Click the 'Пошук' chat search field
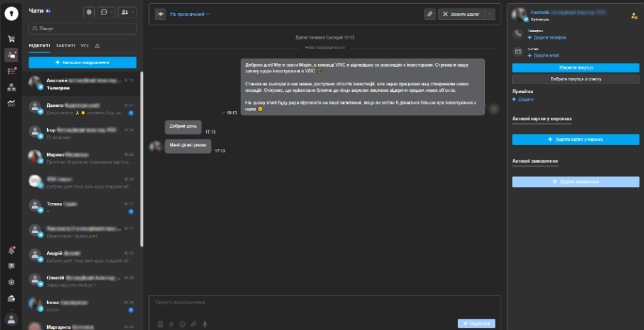Image resolution: width=644 pixels, height=330 pixels. click(x=82, y=29)
